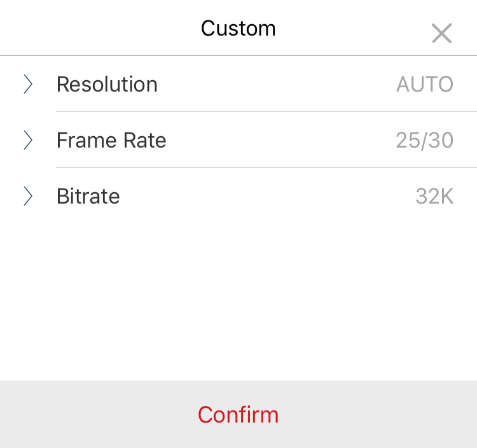477x448 pixels.
Task: Change the AUTO resolution value
Action: coord(425,84)
